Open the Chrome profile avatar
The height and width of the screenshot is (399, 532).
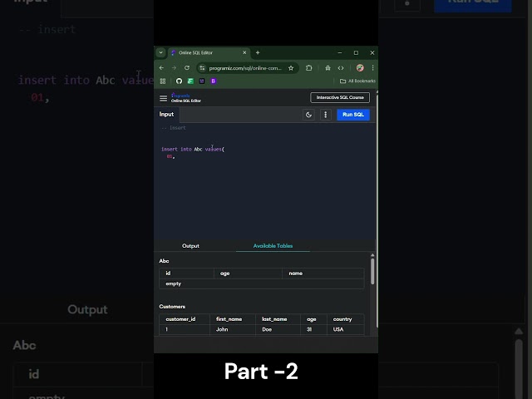click(x=360, y=67)
